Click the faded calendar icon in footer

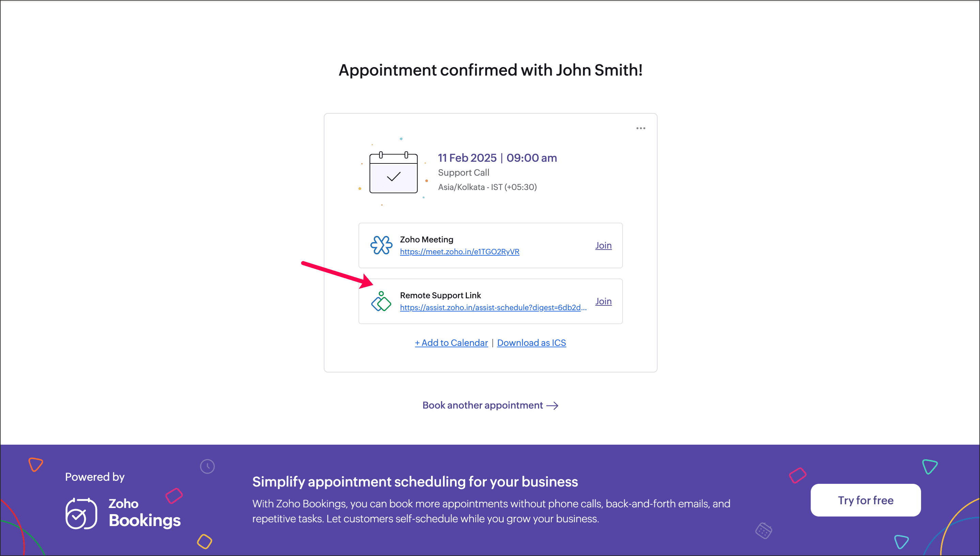763,531
